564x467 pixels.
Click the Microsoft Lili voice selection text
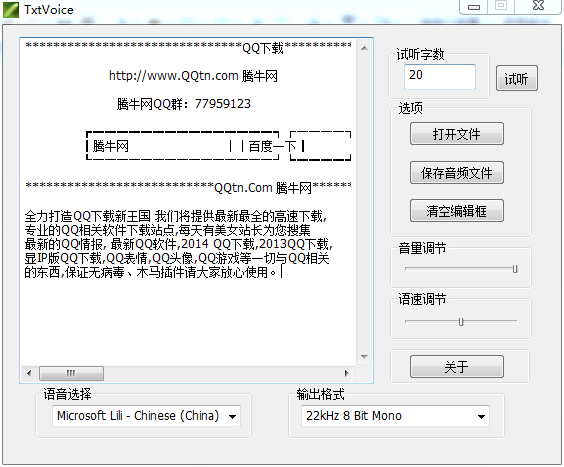[x=138, y=416]
